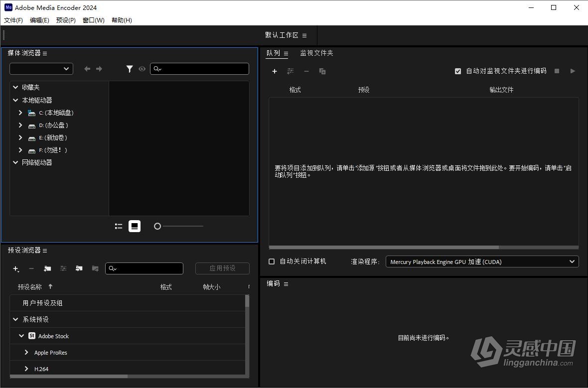Click the stop queue button
The width and height of the screenshot is (588, 388).
pyautogui.click(x=557, y=71)
